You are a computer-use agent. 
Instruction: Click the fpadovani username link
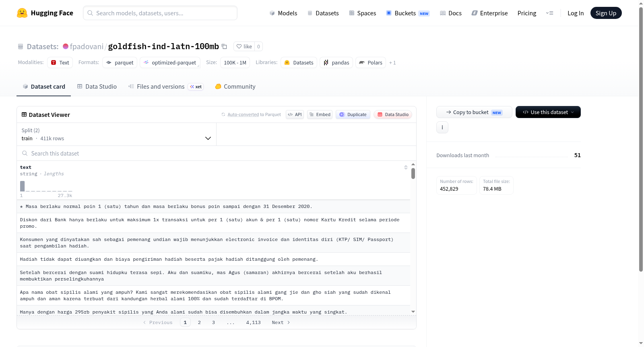tap(87, 46)
